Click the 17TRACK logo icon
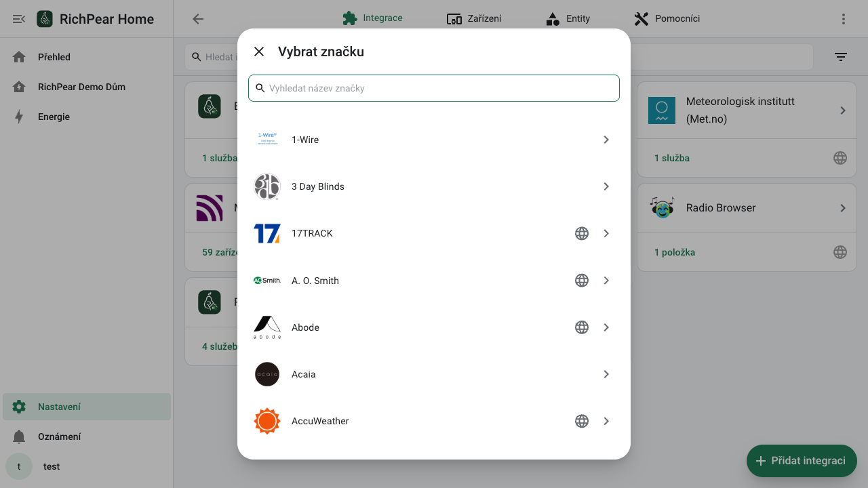 (x=267, y=233)
